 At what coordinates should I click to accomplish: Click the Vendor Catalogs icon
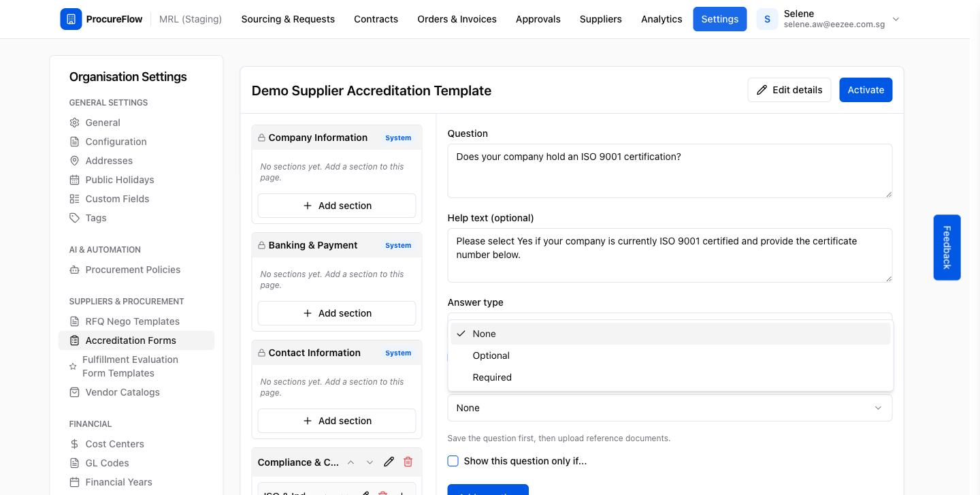click(x=75, y=392)
